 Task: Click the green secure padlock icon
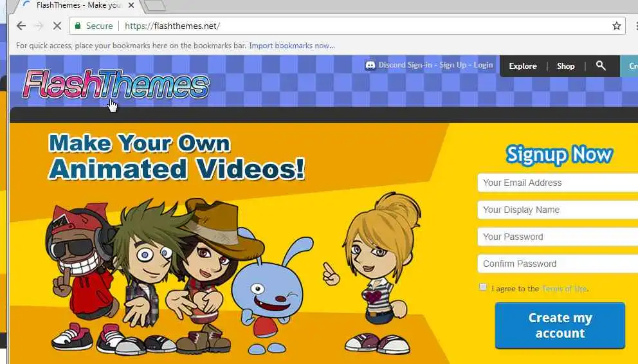pyautogui.click(x=77, y=26)
